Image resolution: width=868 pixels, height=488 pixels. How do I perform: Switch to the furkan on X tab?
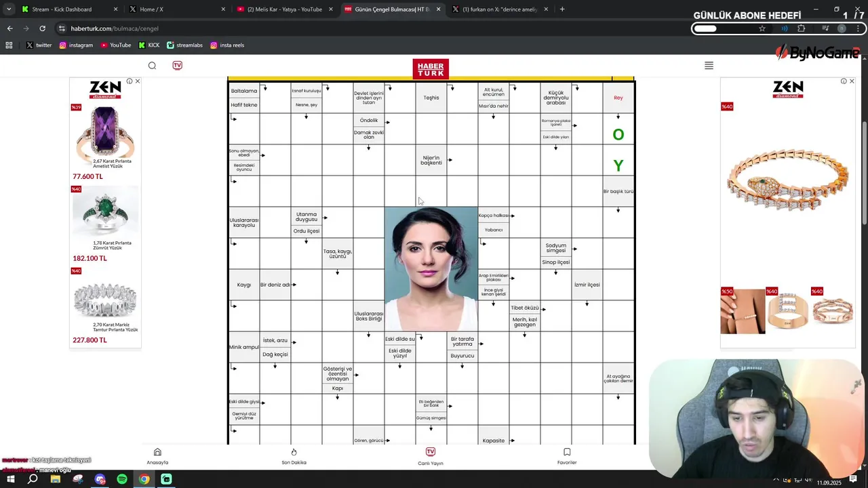point(500,9)
